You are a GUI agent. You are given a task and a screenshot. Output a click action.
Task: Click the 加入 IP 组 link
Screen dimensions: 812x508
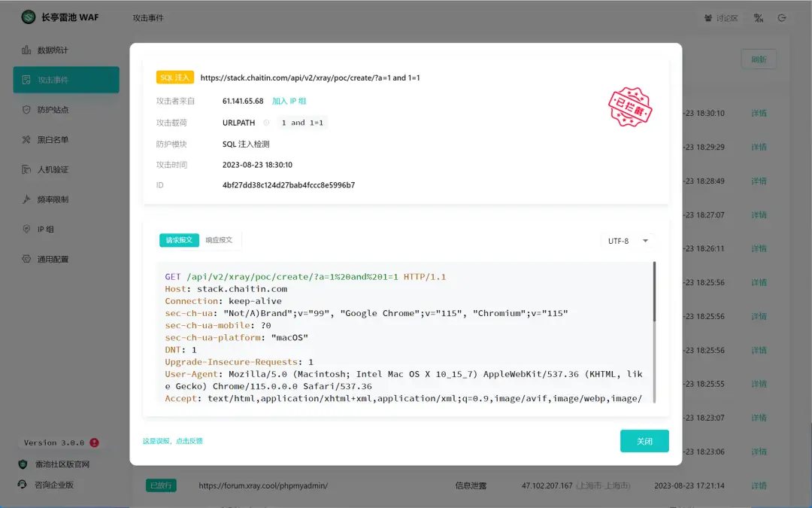[x=289, y=101]
